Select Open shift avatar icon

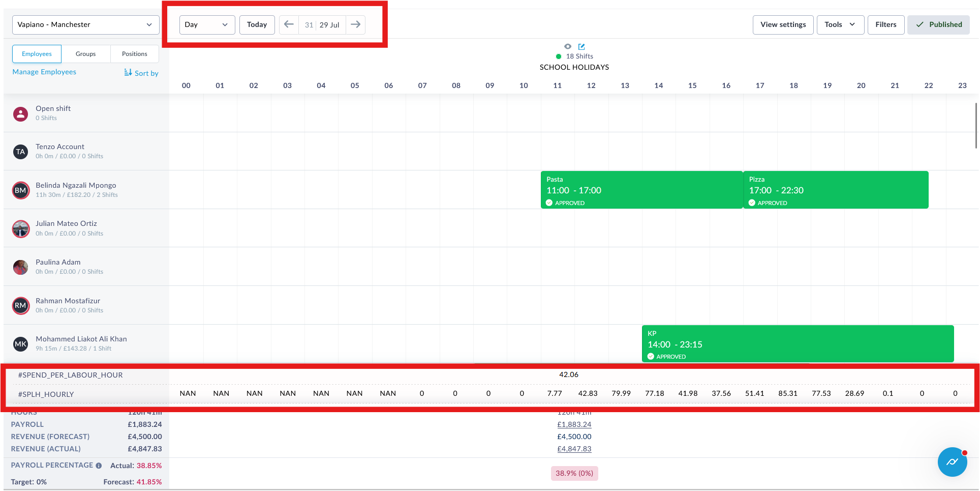[x=20, y=113]
